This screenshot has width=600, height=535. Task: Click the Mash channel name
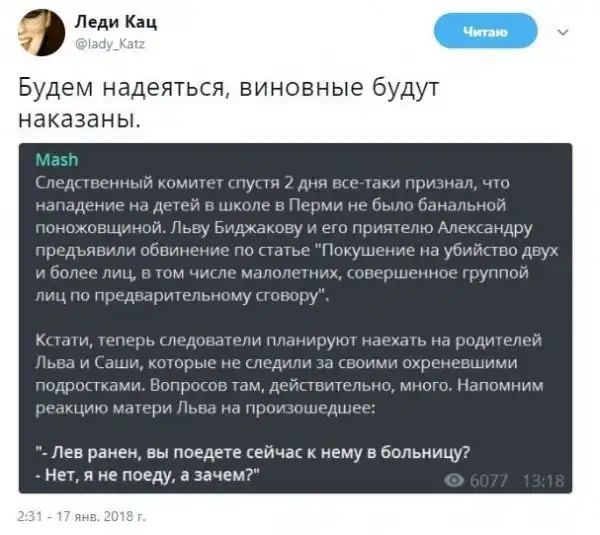tap(56, 160)
